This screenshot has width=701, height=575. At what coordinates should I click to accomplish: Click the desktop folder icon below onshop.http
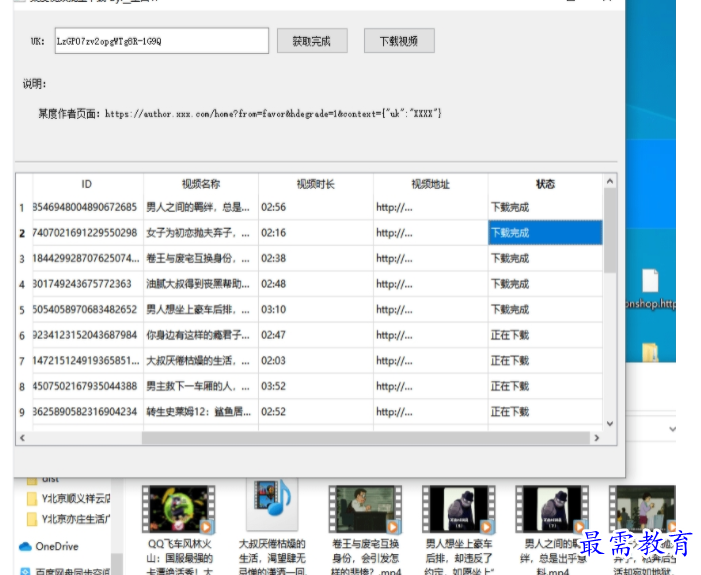click(650, 352)
